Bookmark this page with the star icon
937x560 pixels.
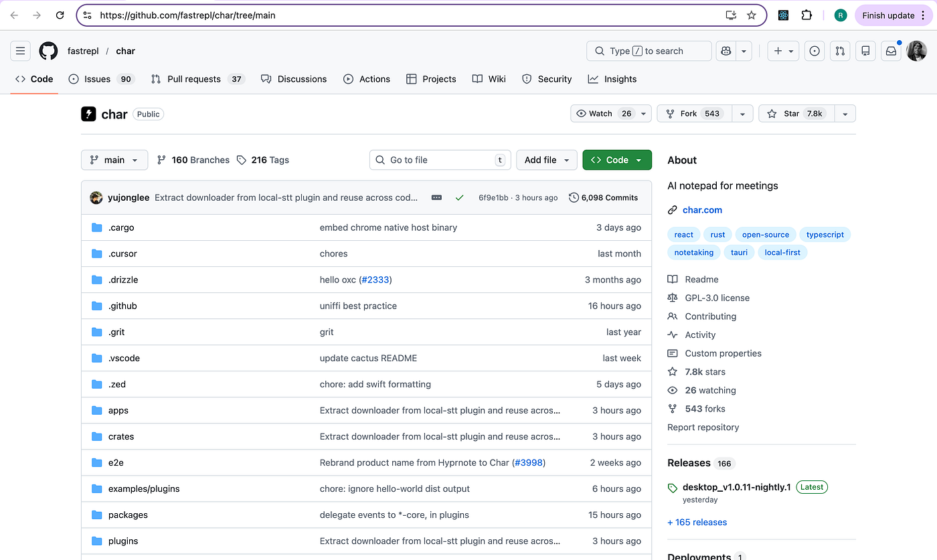pos(752,15)
